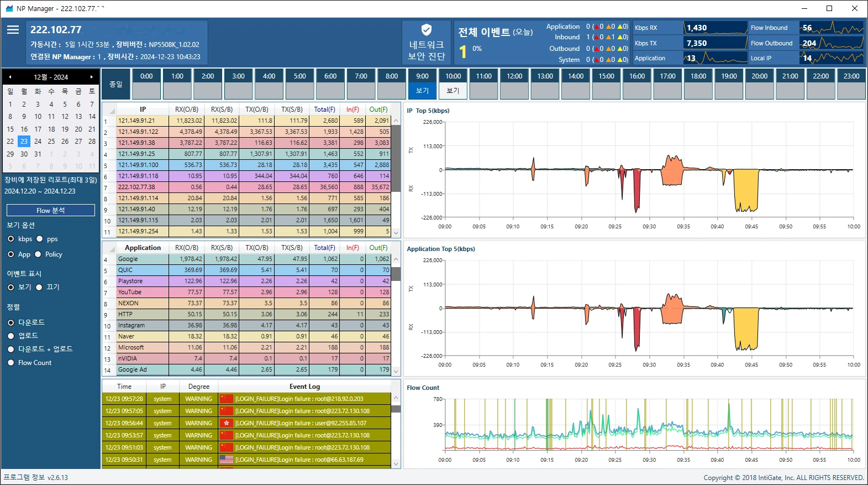Click the Local IP mini graph
This screenshot has height=485, width=868.
(832, 58)
